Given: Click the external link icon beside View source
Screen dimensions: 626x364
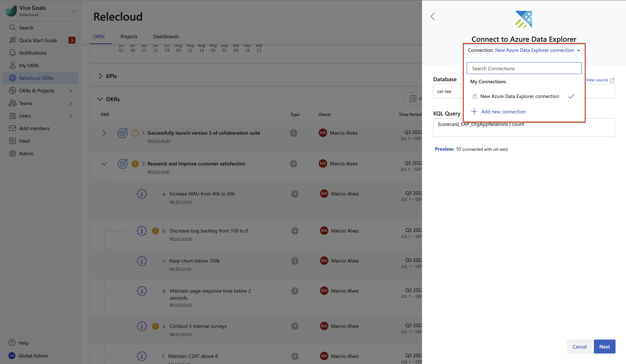Looking at the screenshot, I should click(x=612, y=80).
